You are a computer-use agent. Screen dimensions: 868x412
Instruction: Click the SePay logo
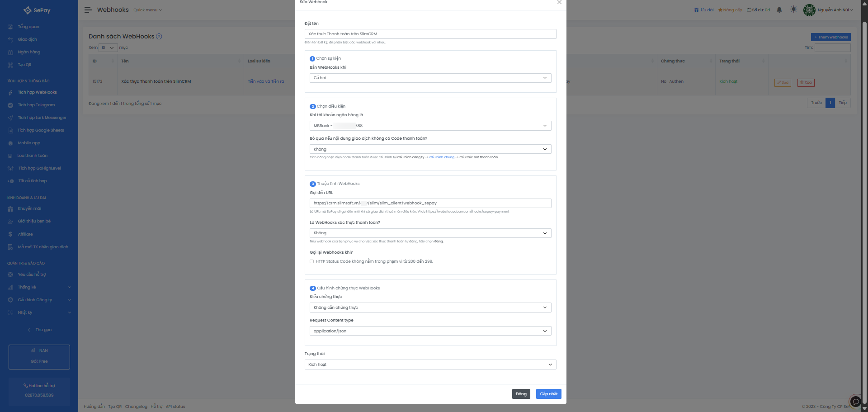tap(38, 10)
